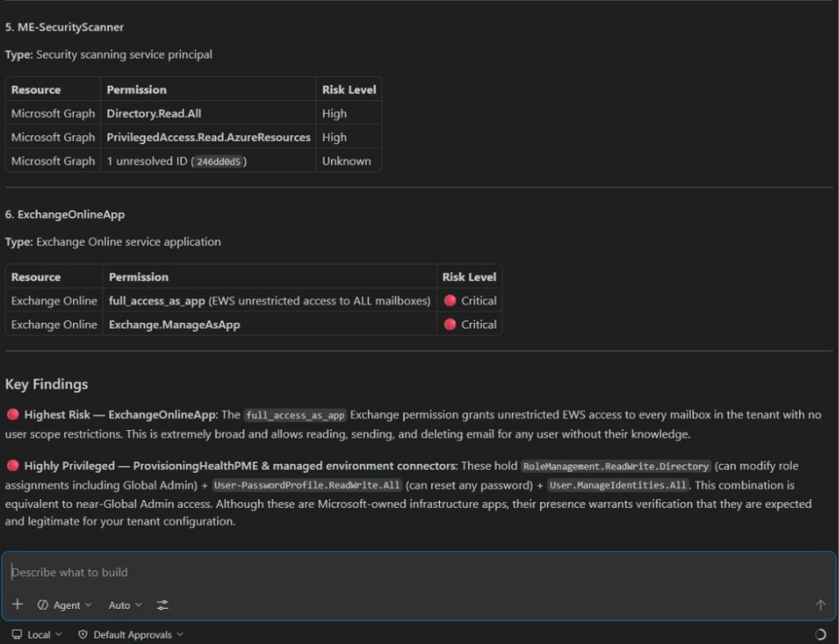Click the red circle beside Highly Privileged finding
The width and height of the screenshot is (839, 644).
pos(12,465)
